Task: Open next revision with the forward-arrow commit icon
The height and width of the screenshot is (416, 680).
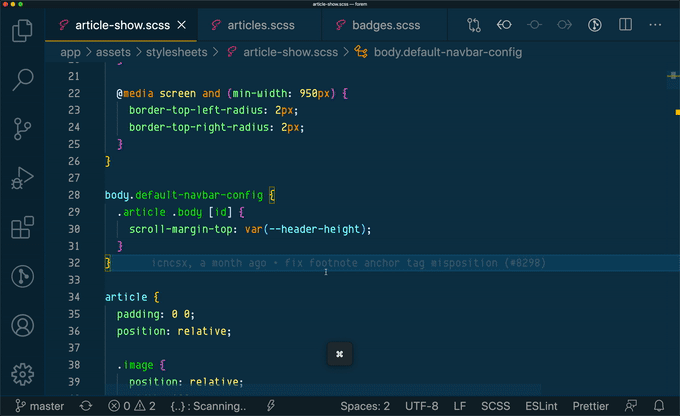Action: [564, 25]
